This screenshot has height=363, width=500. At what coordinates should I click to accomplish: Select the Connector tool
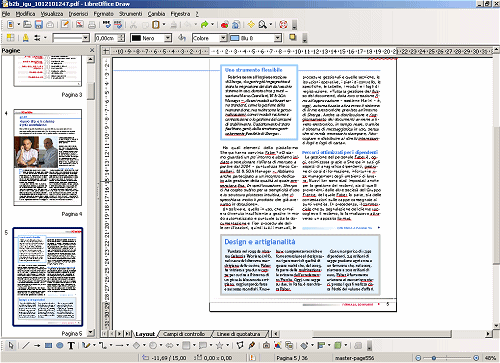pos(103,345)
